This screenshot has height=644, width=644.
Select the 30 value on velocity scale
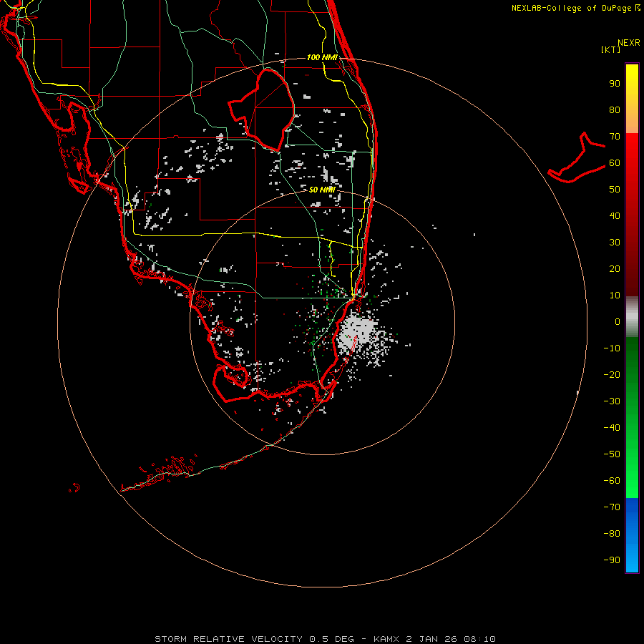pos(615,243)
